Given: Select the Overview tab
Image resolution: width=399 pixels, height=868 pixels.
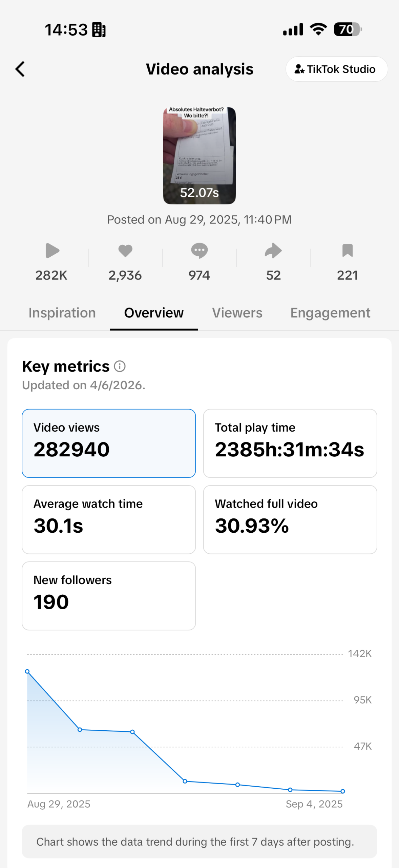Looking at the screenshot, I should click(x=154, y=313).
